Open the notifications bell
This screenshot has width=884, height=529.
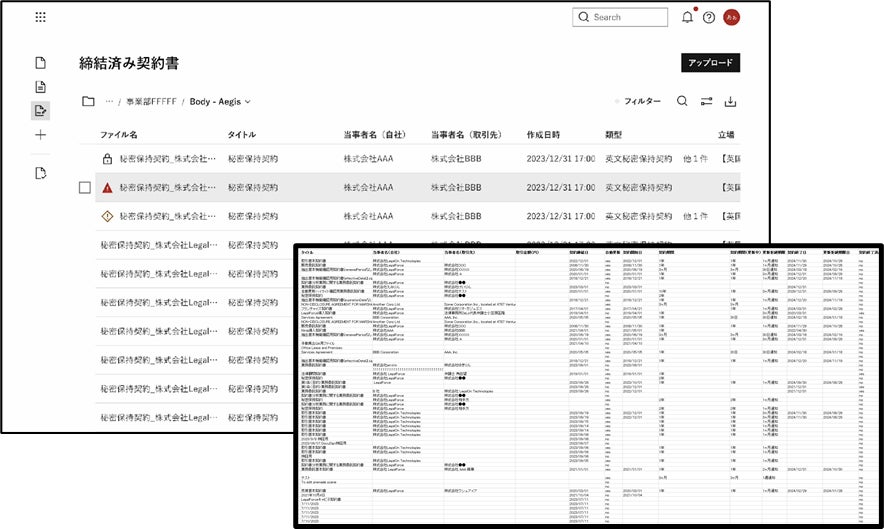point(687,17)
